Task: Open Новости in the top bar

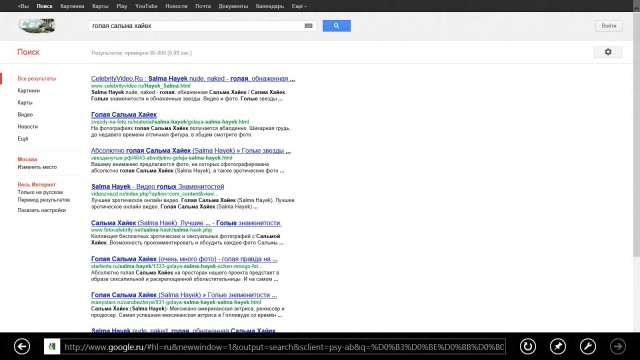Action: pos(176,6)
